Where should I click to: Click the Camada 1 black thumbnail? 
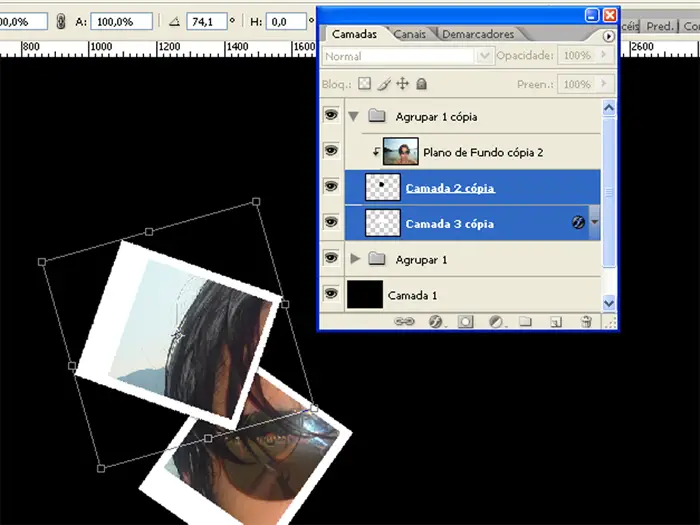[364, 295]
